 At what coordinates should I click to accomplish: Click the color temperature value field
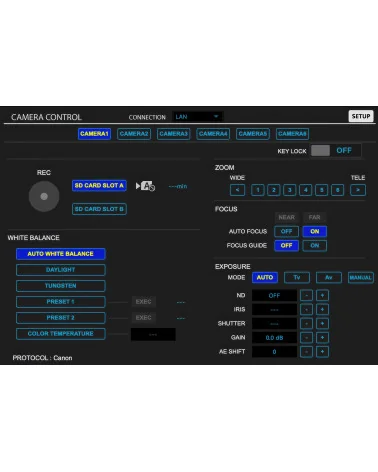(x=153, y=334)
